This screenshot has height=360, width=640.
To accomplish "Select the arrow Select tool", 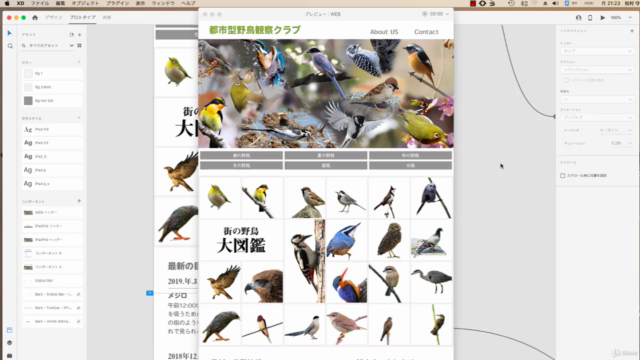I will tap(10, 33).
